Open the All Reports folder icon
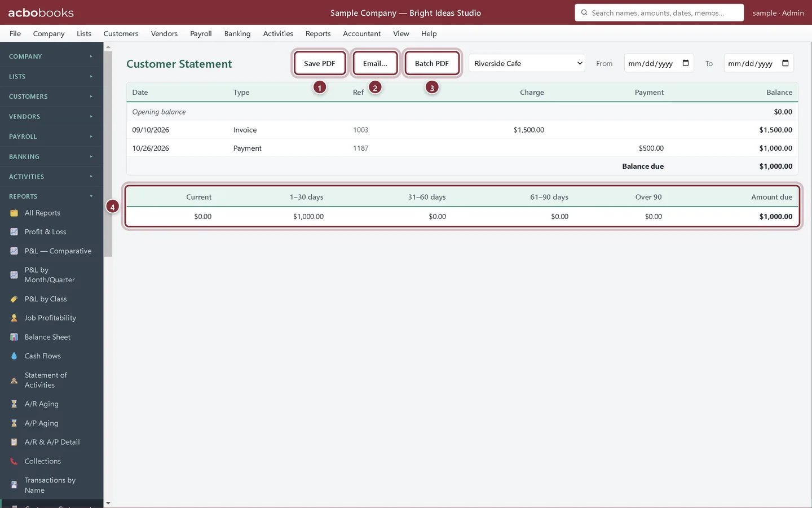The width and height of the screenshot is (812, 508). [14, 213]
